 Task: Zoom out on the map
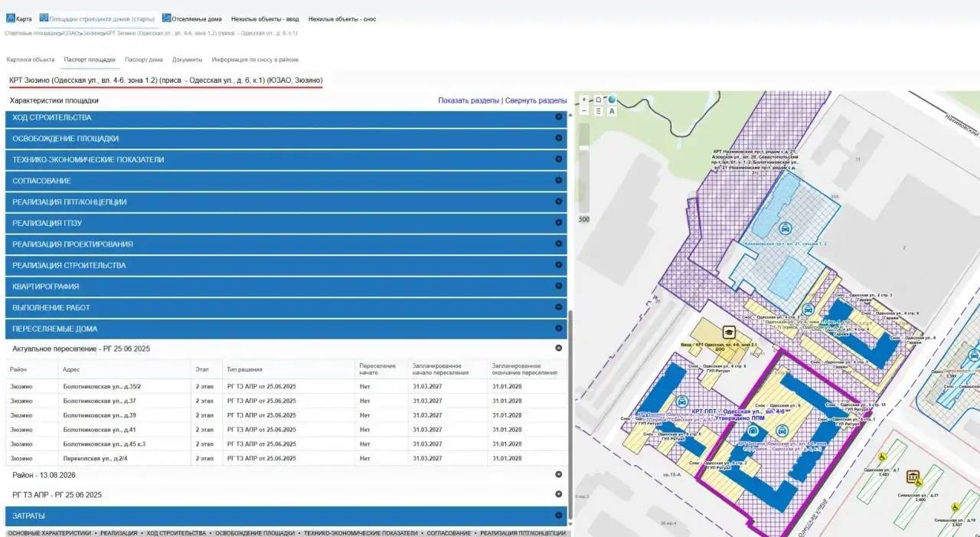click(x=585, y=111)
